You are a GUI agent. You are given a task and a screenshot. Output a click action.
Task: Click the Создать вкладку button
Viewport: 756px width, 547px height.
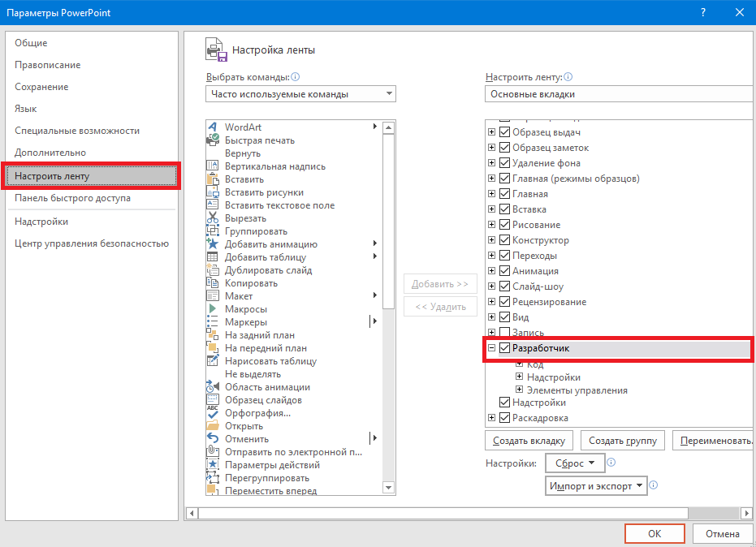click(529, 441)
